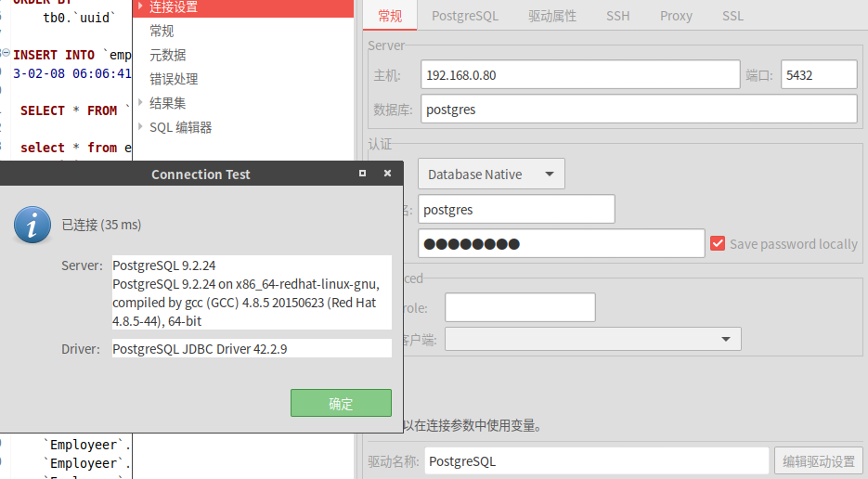
Task: Click the 已连接 (35 ms) status text
Action: click(101, 225)
